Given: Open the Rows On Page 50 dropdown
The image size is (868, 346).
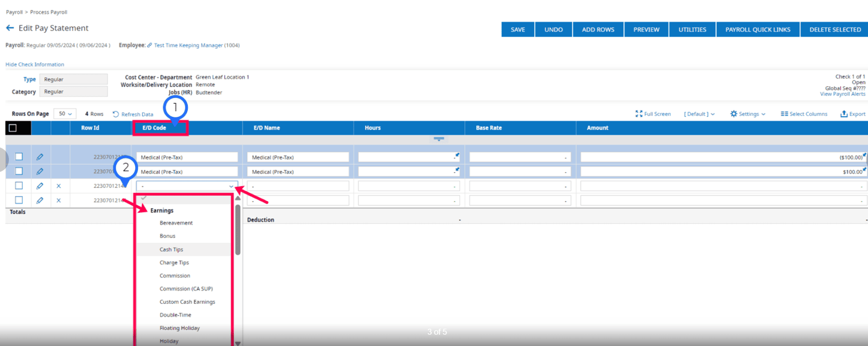Looking at the screenshot, I should tap(65, 114).
